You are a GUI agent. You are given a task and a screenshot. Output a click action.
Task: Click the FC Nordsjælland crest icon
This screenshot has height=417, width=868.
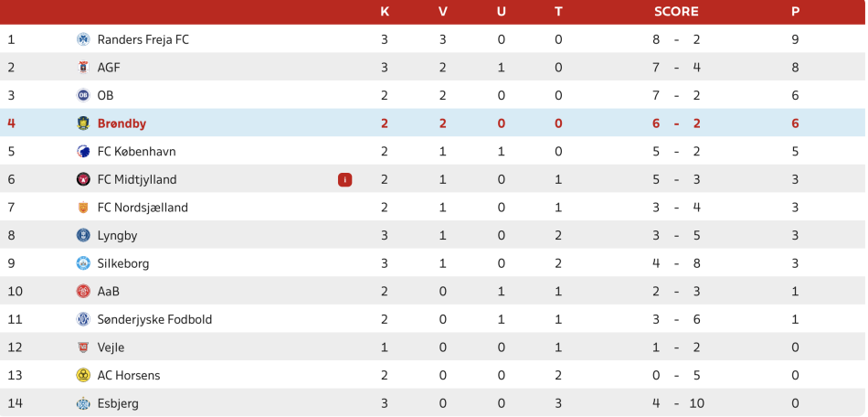pos(83,208)
